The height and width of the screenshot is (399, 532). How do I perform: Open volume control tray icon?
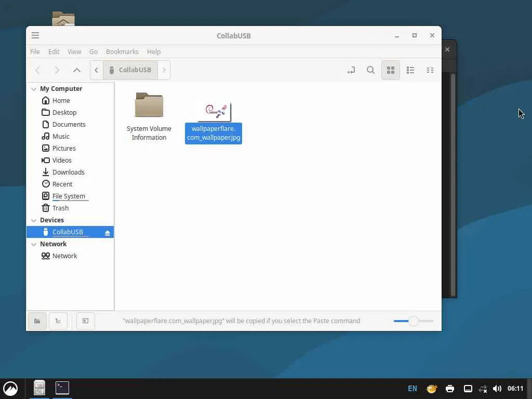tap(497, 389)
